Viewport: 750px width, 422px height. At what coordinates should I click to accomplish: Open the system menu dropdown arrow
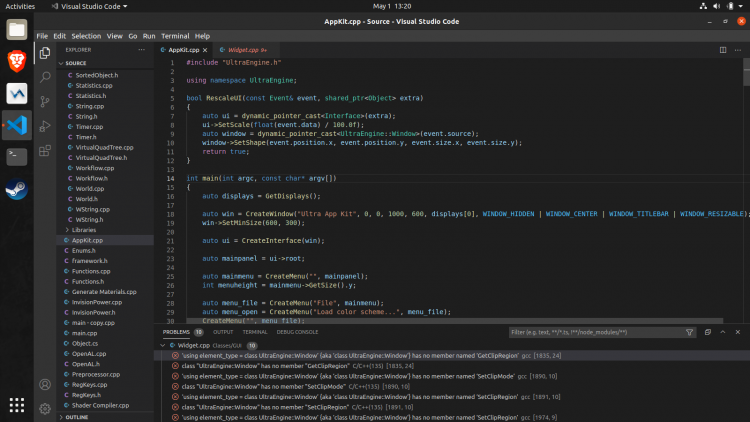tap(741, 6)
